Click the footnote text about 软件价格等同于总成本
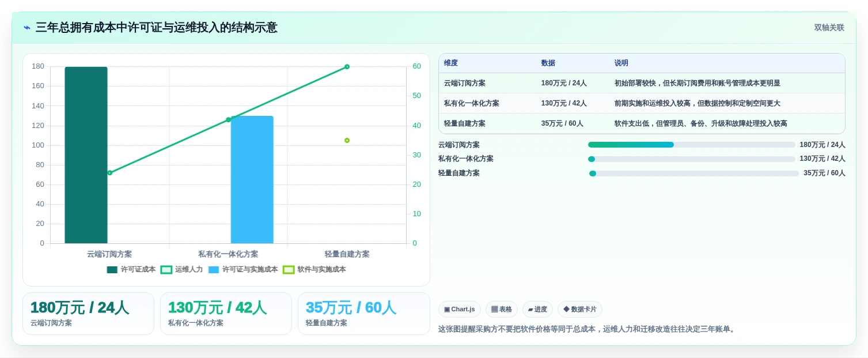The height and width of the screenshot is (358, 868). [587, 329]
